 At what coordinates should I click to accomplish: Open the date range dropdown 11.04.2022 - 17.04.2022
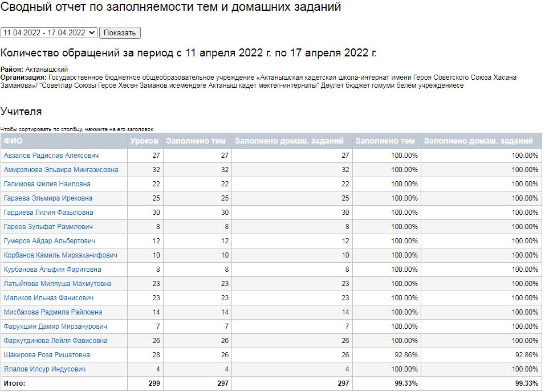coord(49,33)
